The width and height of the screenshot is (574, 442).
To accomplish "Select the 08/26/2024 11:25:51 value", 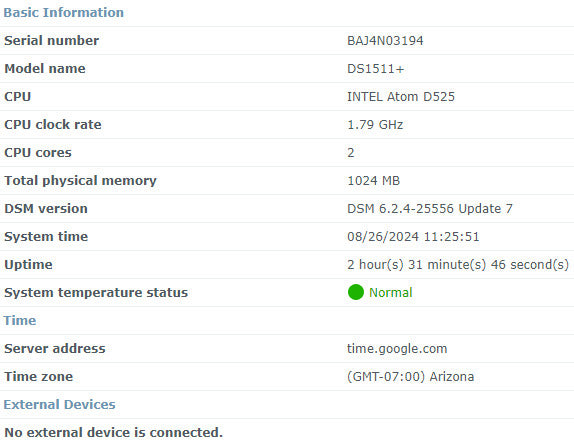I will (x=413, y=237).
